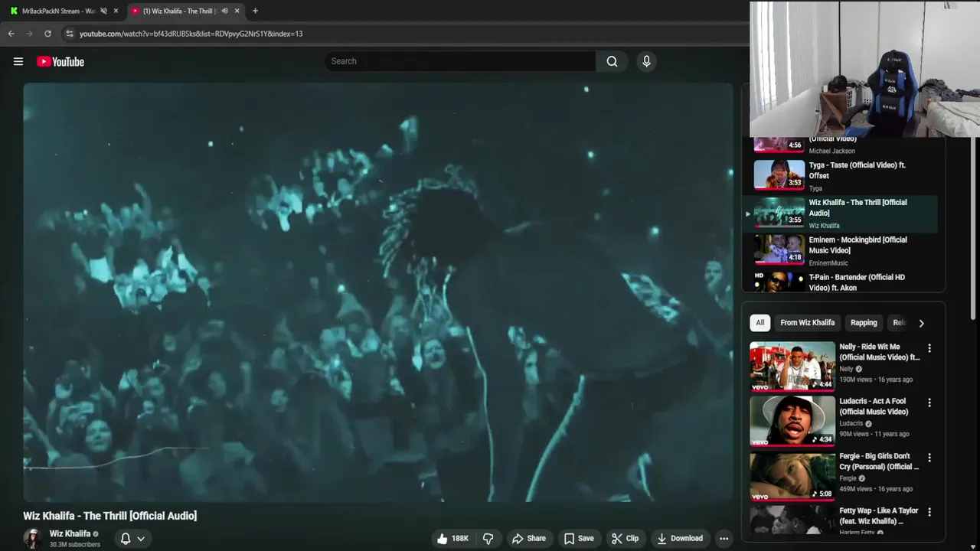Click the search magnifier button
This screenshot has width=980, height=551.
click(612, 61)
